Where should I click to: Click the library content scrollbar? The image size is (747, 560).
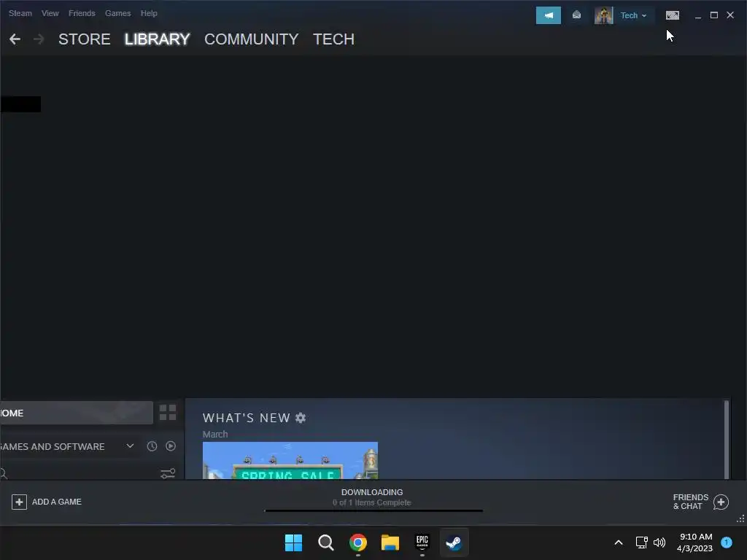click(x=727, y=440)
